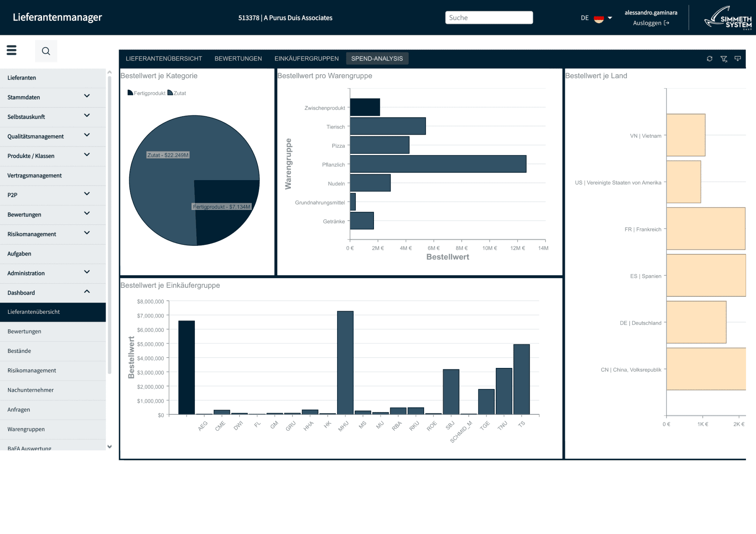Click the dark Zwischenprodukt bar in chart
Image resolution: width=756 pixels, height=534 pixels.
tap(365, 107)
